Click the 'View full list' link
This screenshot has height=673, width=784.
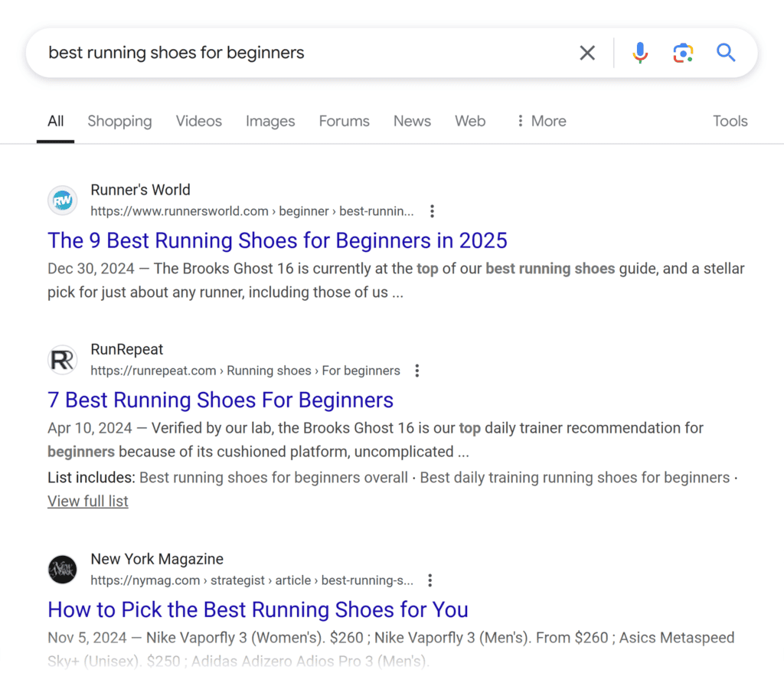tap(87, 501)
